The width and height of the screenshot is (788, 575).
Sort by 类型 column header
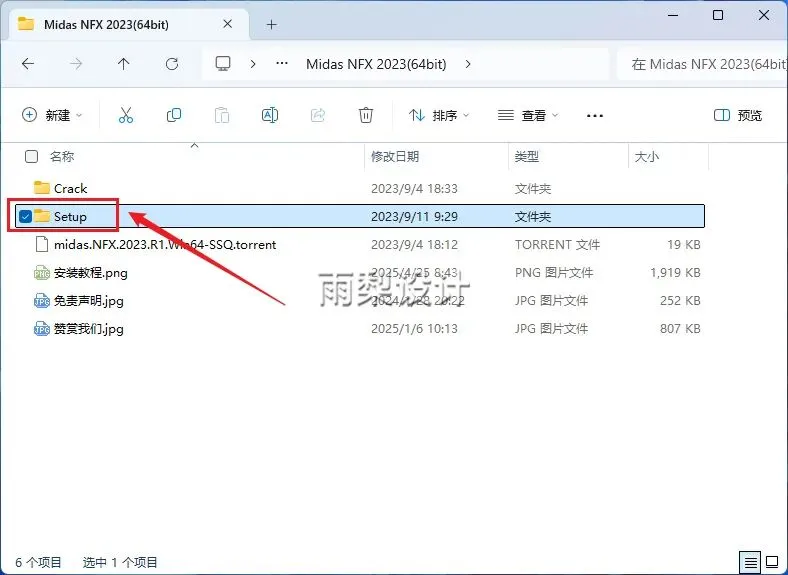527,157
